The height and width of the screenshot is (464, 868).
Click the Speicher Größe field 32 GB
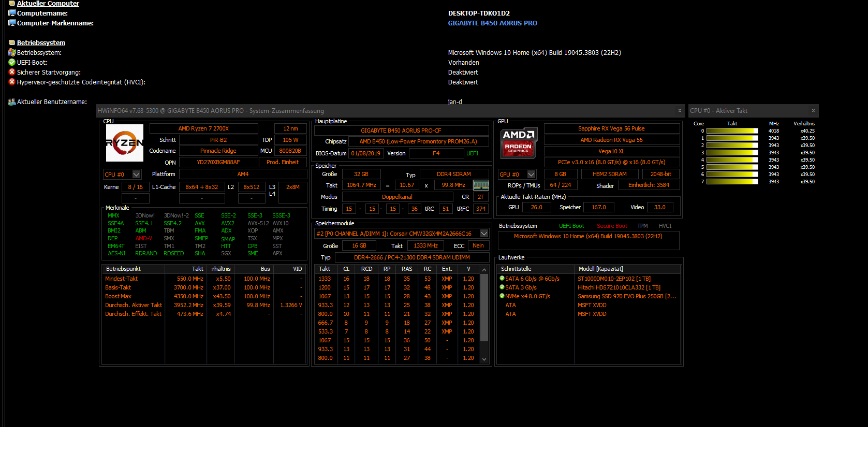[x=361, y=174]
